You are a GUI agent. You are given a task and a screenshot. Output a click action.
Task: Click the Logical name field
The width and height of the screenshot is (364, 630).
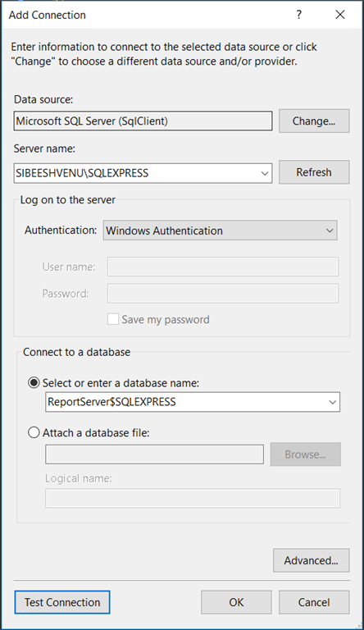[x=193, y=498]
